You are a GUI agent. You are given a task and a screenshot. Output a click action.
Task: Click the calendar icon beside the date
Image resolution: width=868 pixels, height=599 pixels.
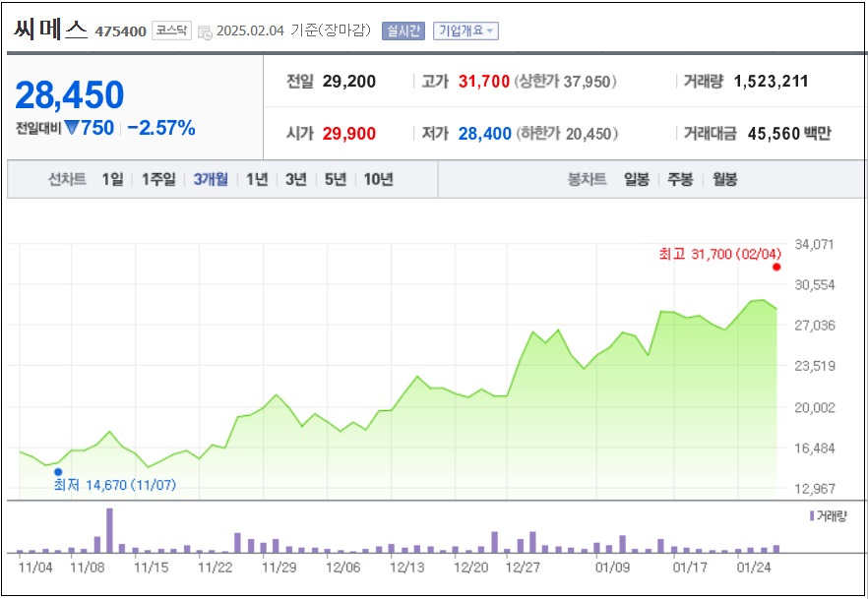[x=205, y=32]
